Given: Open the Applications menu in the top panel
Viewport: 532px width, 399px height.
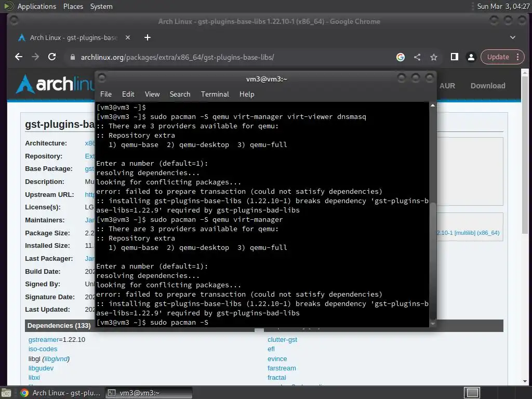Looking at the screenshot, I should tap(37, 6).
